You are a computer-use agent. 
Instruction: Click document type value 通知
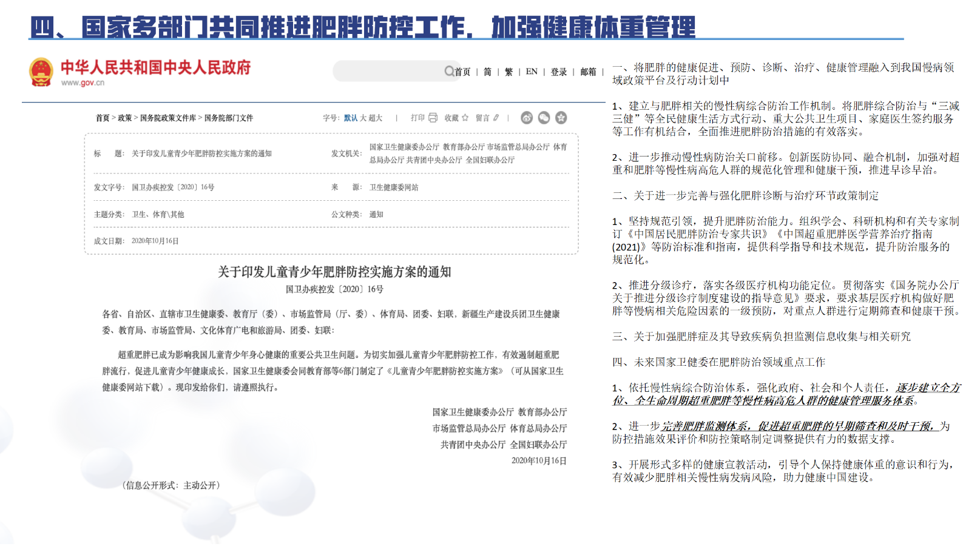[x=376, y=214]
